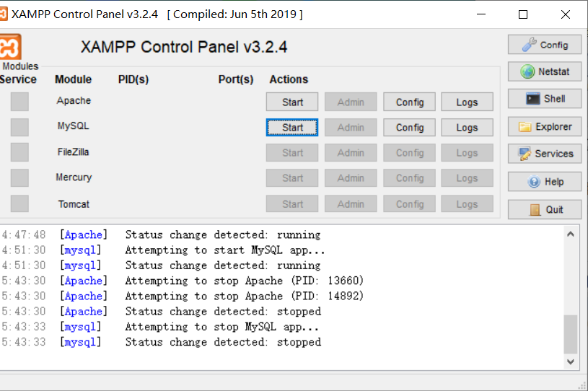Open Windows Services button
588x391 pixels.
click(x=545, y=154)
